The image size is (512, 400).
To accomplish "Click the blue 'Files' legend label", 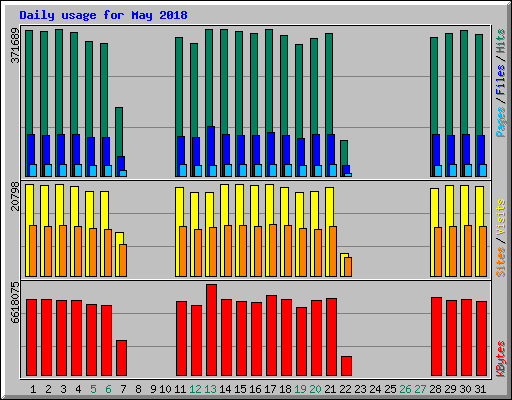I will click(x=501, y=80).
